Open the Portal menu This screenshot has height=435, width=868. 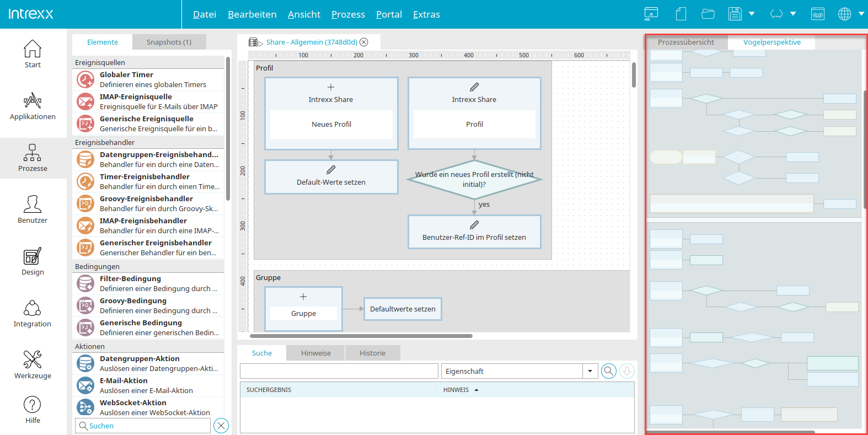point(389,14)
